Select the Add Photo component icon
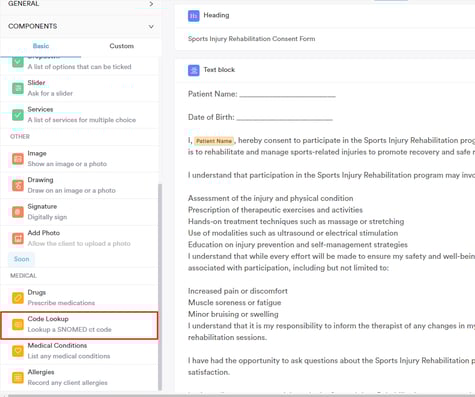The image size is (475, 397). 18,238
